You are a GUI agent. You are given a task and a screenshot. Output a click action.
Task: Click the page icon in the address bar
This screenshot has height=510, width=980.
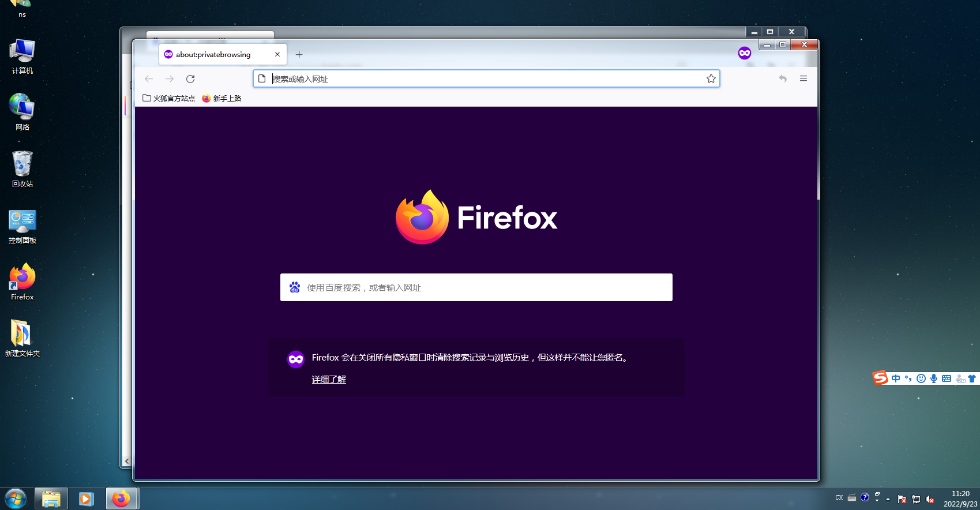(262, 78)
